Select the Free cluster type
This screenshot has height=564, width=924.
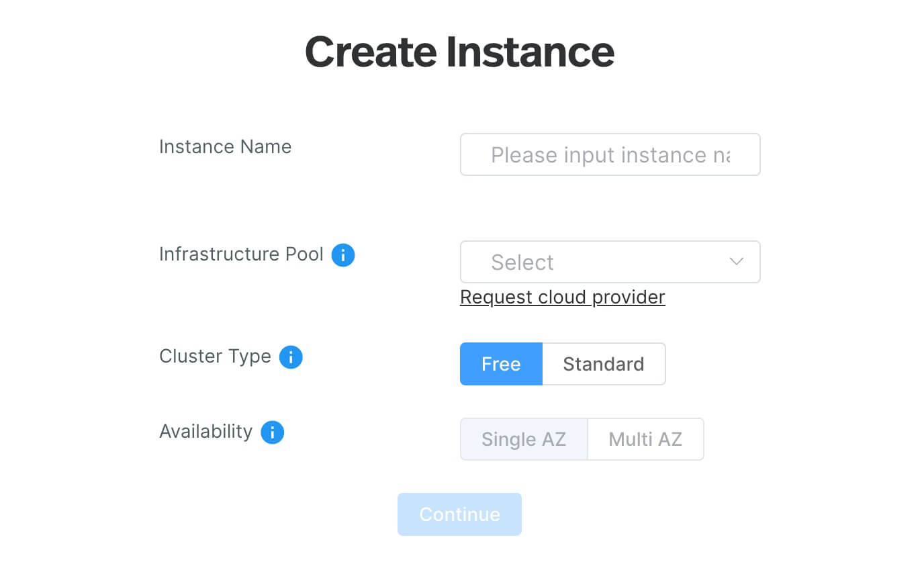501,364
